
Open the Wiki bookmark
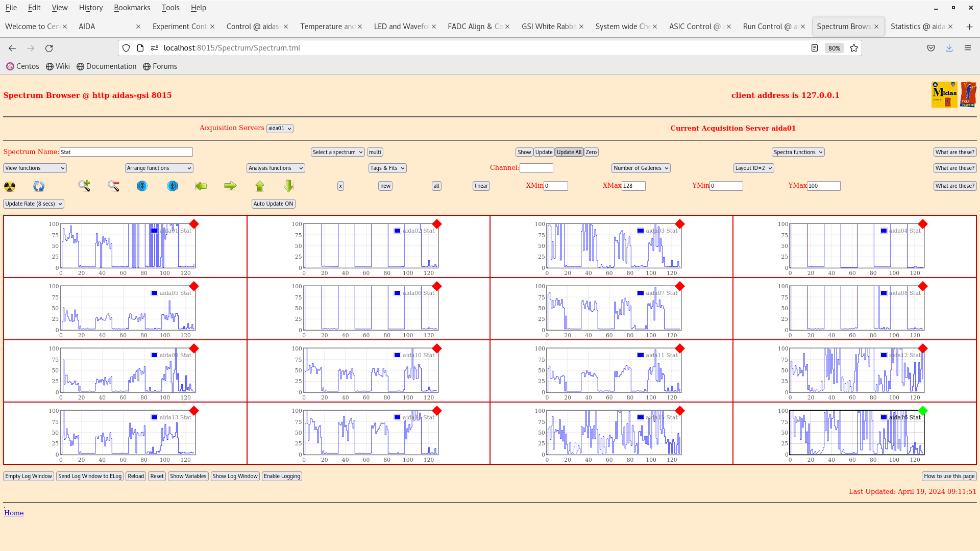(58, 66)
